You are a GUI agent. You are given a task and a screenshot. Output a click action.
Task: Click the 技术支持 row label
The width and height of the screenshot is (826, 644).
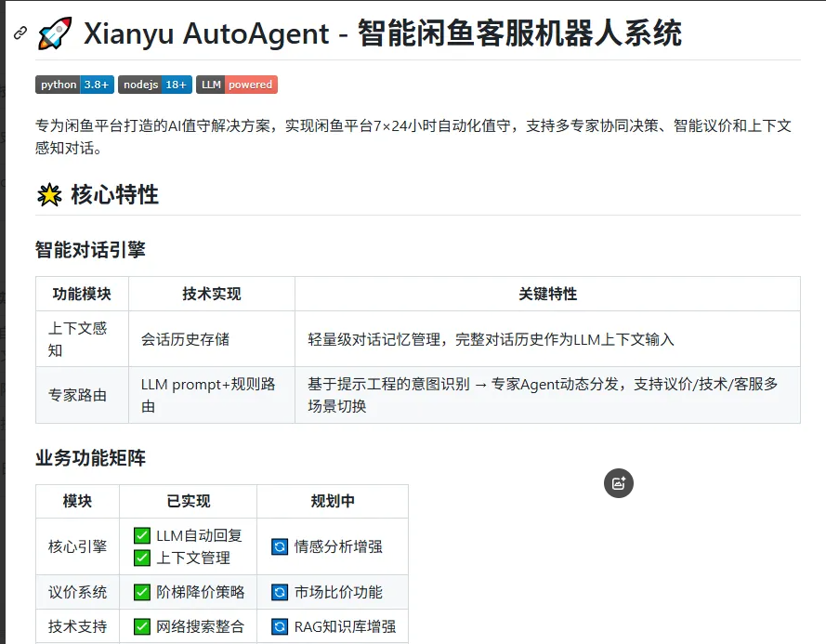[x=77, y=626]
